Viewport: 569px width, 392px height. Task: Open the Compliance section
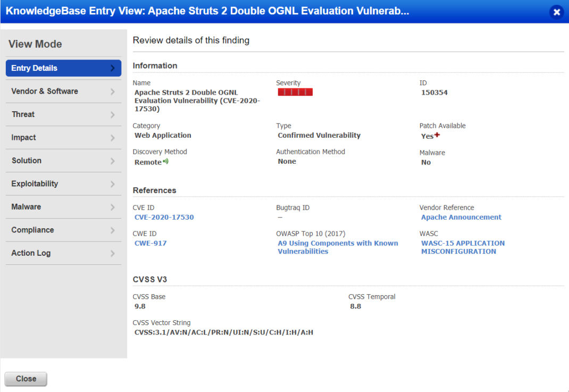[x=63, y=230]
